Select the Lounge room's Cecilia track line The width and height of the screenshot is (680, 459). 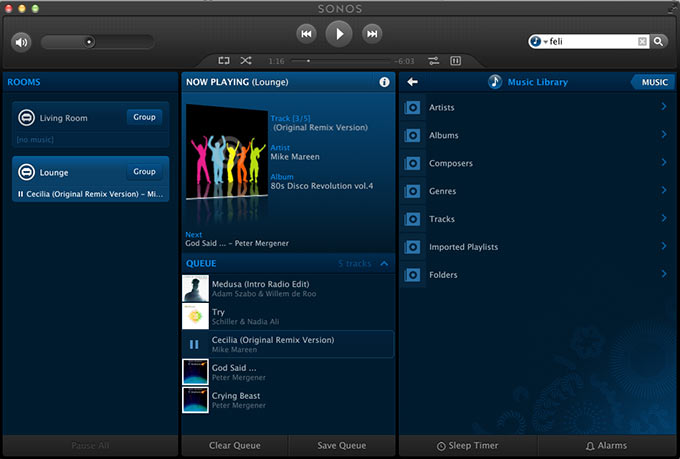tap(91, 194)
